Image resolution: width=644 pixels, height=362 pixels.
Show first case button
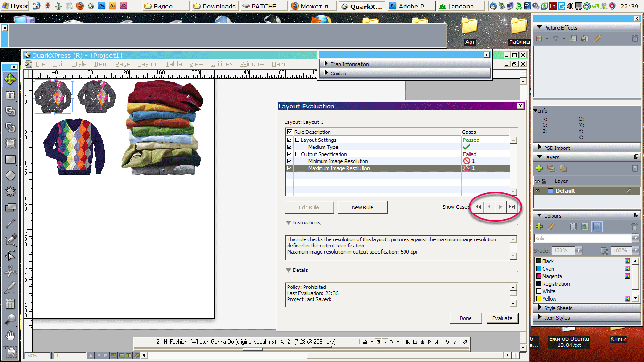(478, 206)
